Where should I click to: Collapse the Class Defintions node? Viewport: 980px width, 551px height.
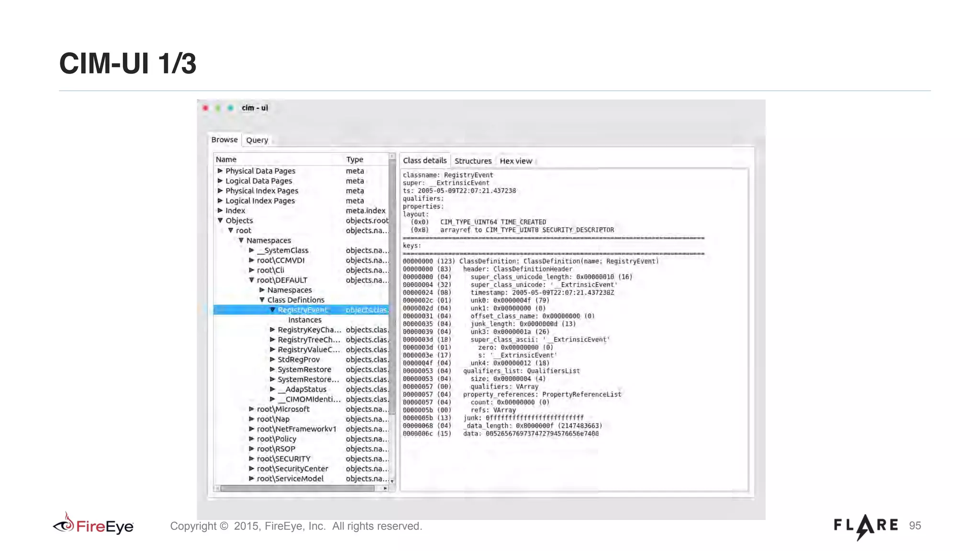262,300
